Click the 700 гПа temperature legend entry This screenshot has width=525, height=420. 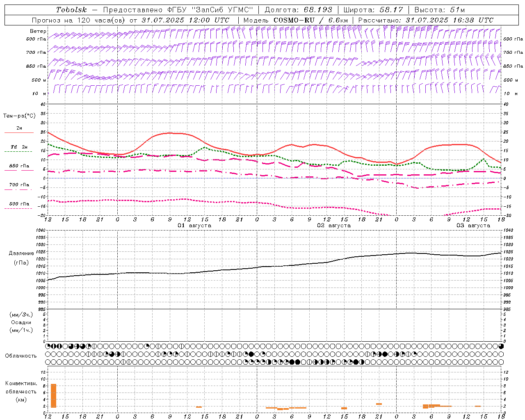pyautogui.click(x=19, y=185)
